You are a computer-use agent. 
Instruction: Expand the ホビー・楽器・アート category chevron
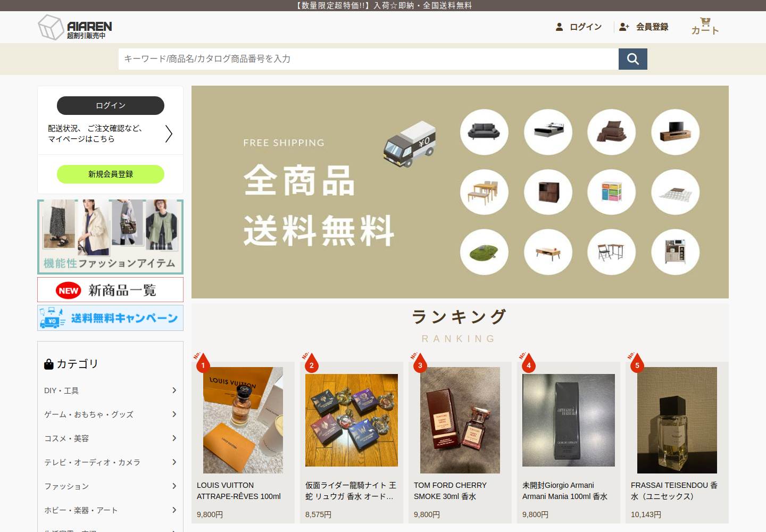tap(174, 510)
